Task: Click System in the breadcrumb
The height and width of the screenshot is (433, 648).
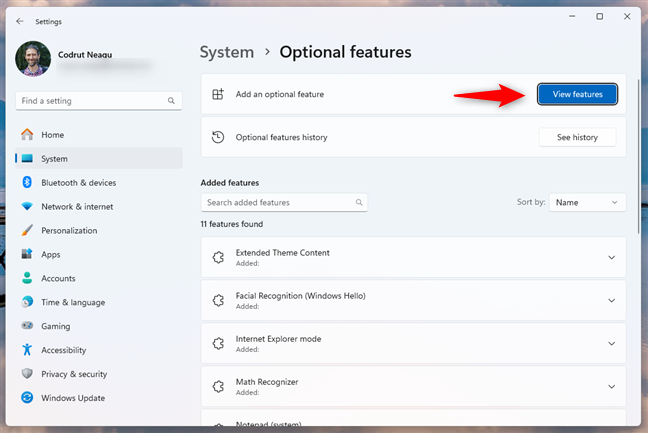Action: pyautogui.click(x=227, y=52)
